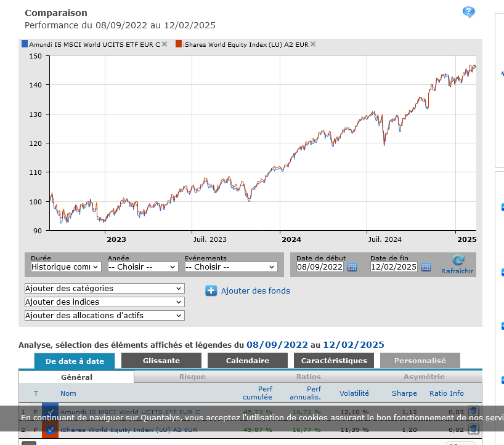Delete iShares World Equity Index row with trash icon

pyautogui.click(x=473, y=428)
